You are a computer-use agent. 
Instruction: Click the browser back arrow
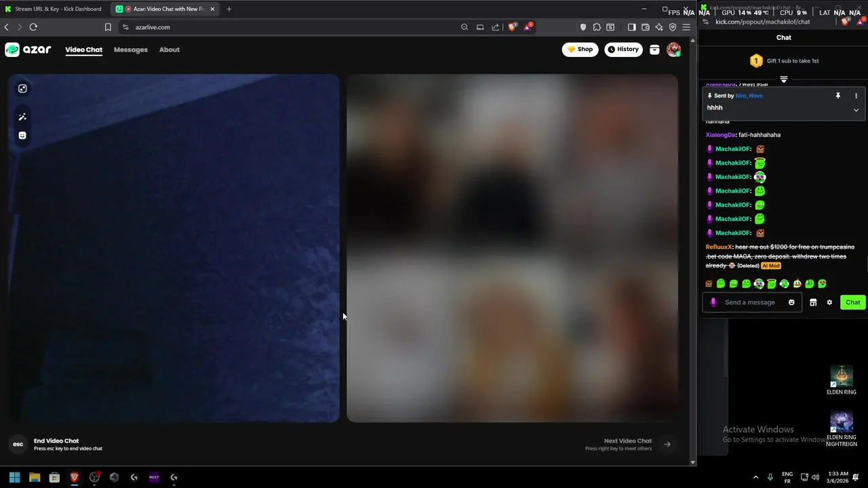click(7, 27)
